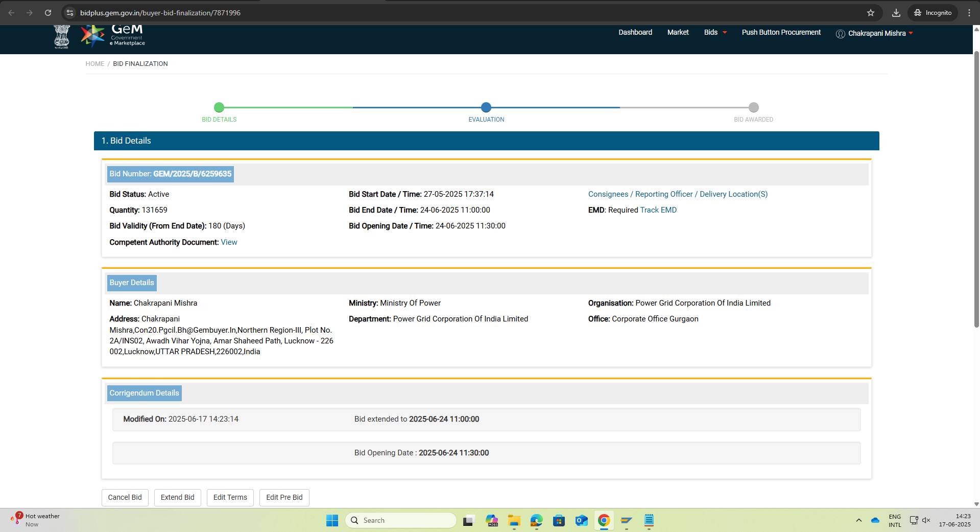Click the browser address bar URL
Screen dimensions: 980x532
(160, 13)
